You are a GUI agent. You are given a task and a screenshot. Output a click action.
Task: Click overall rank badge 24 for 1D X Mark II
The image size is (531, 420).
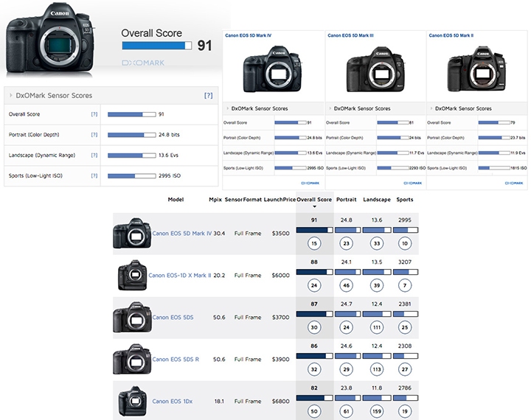(x=314, y=286)
